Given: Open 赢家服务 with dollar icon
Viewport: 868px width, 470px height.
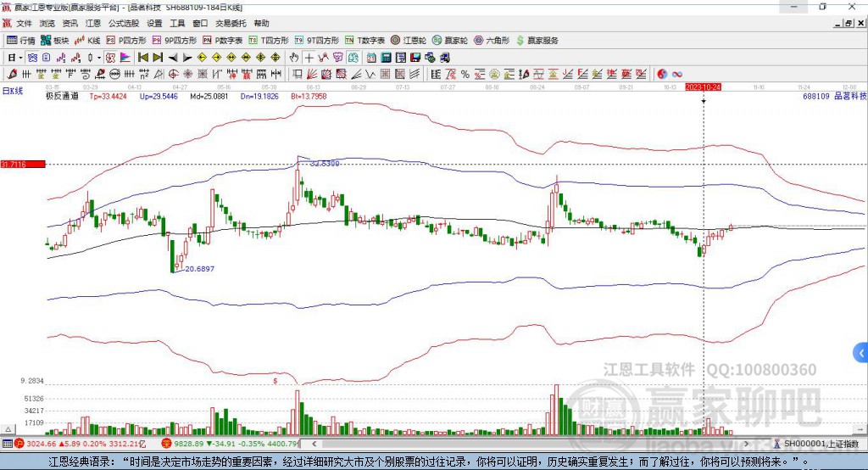Looking at the screenshot, I should point(537,41).
